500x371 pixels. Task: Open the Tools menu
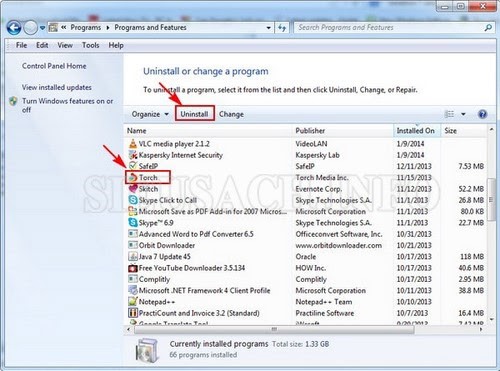pos(90,45)
